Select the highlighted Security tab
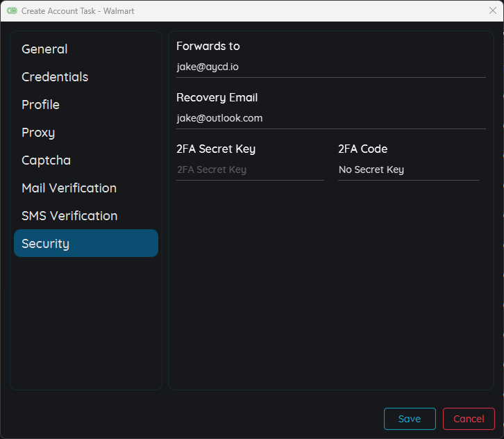The width and height of the screenshot is (504, 439). [x=86, y=244]
